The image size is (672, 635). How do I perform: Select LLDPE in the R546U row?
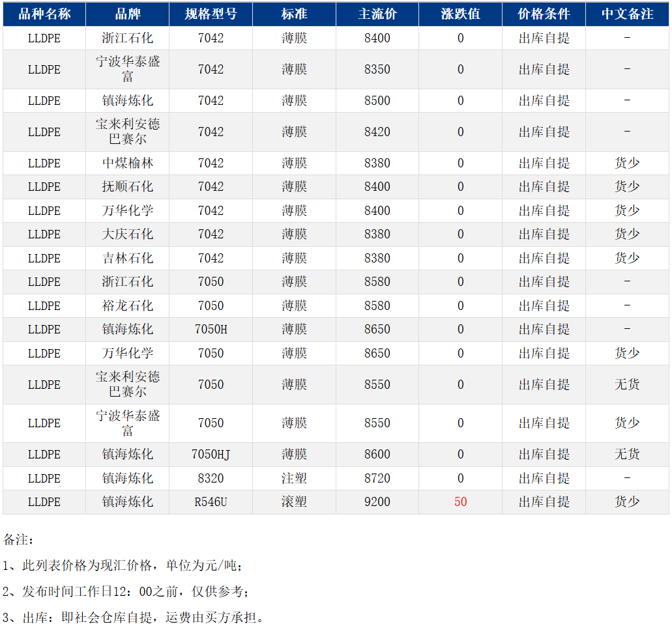click(x=44, y=502)
